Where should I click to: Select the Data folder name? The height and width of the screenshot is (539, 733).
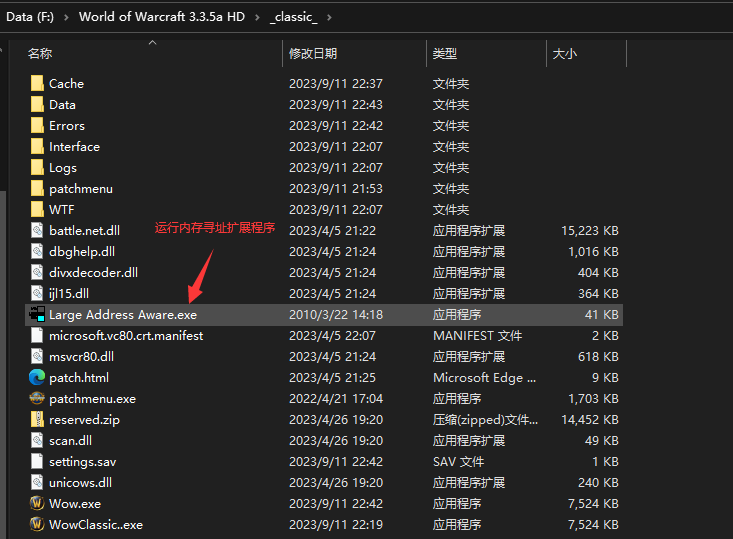[62, 105]
